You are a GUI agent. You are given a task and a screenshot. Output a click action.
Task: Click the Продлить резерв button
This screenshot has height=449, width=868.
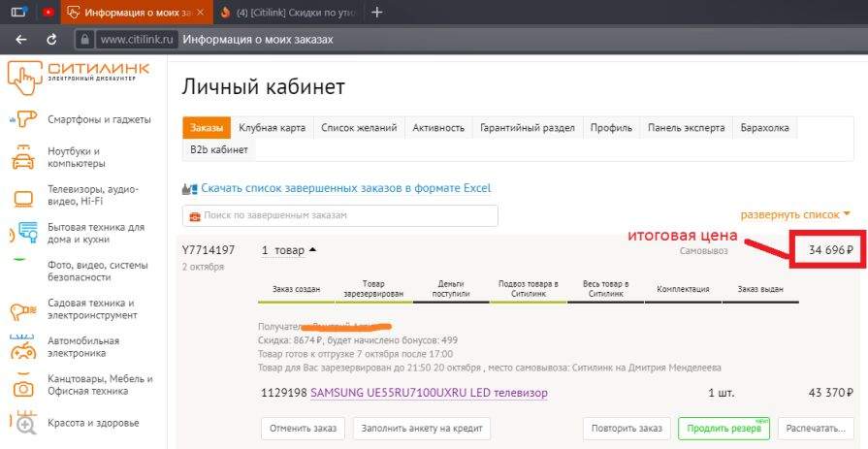[x=724, y=428]
